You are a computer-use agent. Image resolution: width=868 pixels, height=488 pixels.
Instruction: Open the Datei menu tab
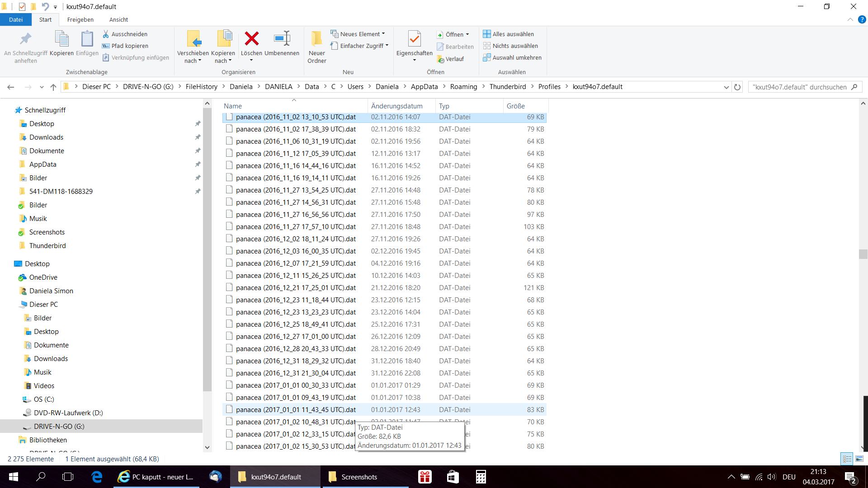[x=16, y=19]
